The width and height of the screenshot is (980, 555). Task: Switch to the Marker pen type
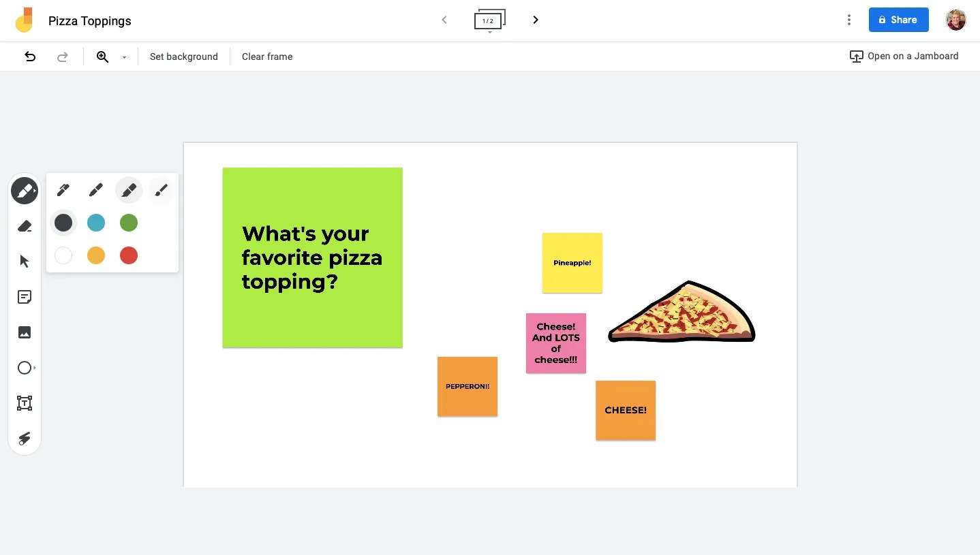click(x=96, y=190)
